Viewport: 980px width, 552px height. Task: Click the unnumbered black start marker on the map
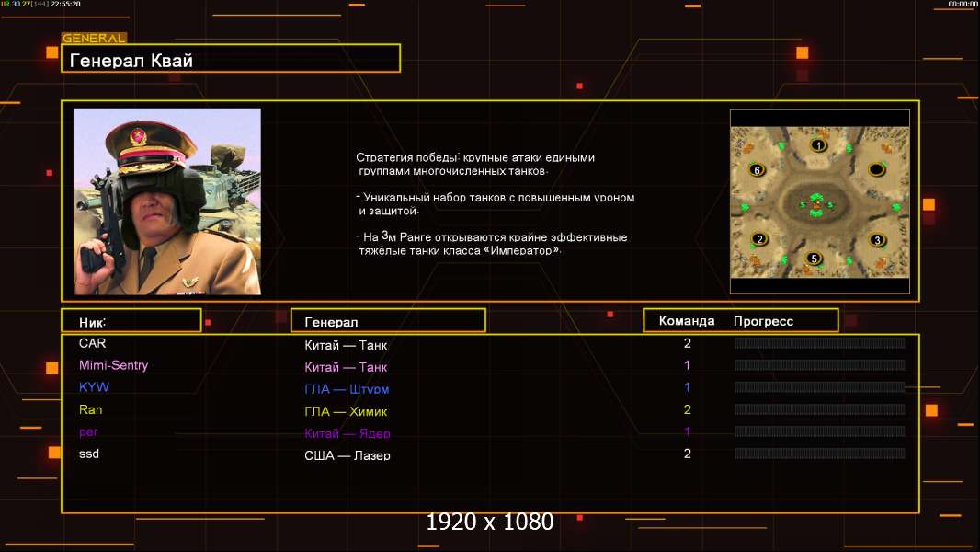(x=876, y=169)
